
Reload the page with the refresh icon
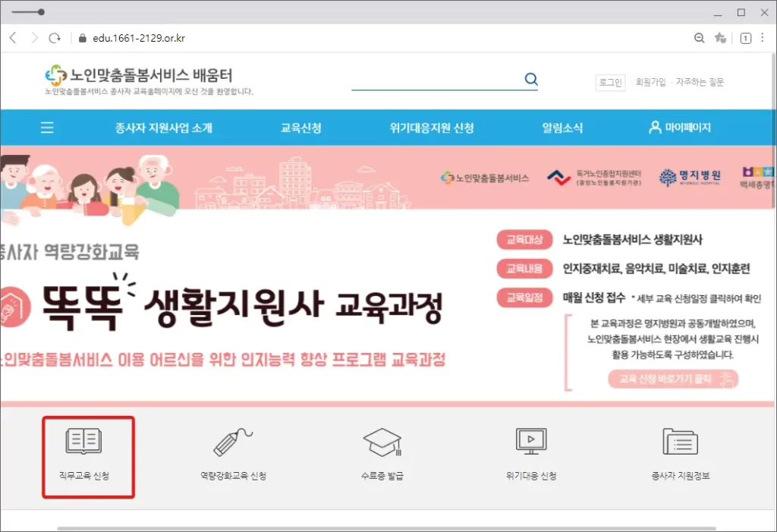[x=55, y=38]
